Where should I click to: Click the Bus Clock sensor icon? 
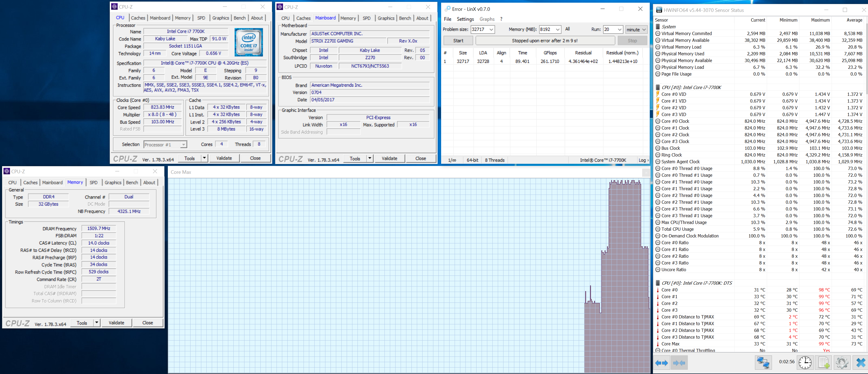coord(658,148)
